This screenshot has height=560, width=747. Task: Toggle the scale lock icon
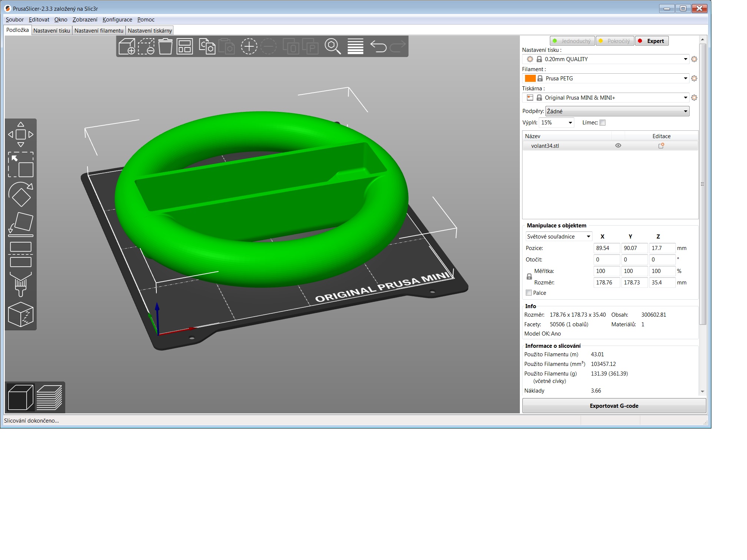pos(529,277)
